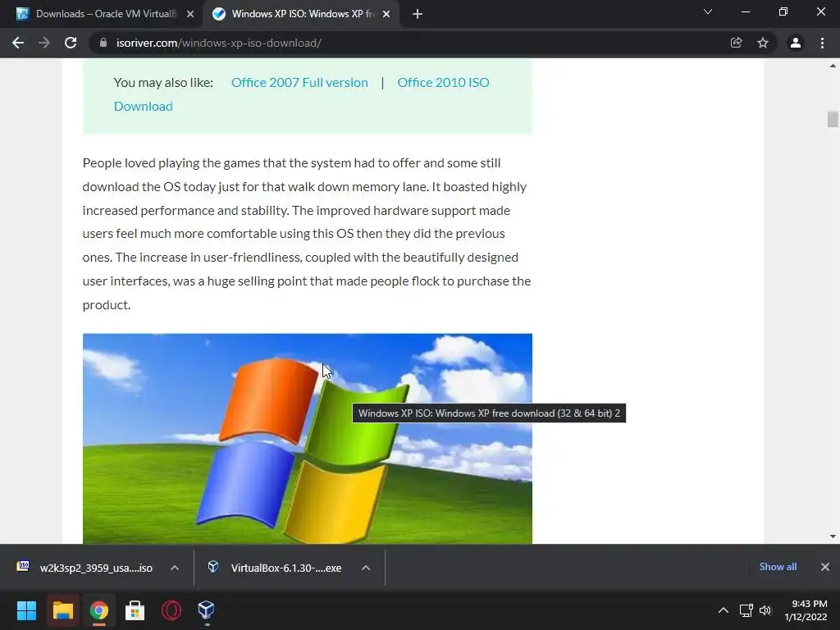This screenshot has width=840, height=630.
Task: Open VirtualBox from the taskbar
Action: click(x=206, y=610)
